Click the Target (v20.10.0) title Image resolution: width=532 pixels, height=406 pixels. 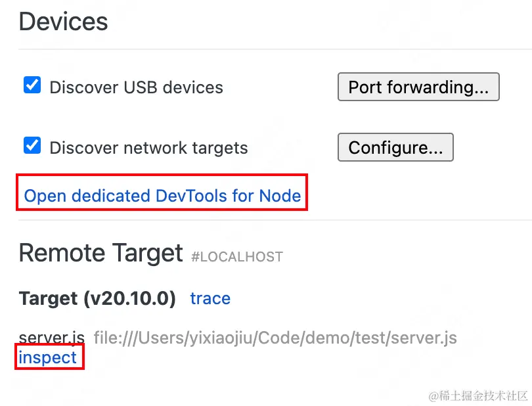(97, 299)
